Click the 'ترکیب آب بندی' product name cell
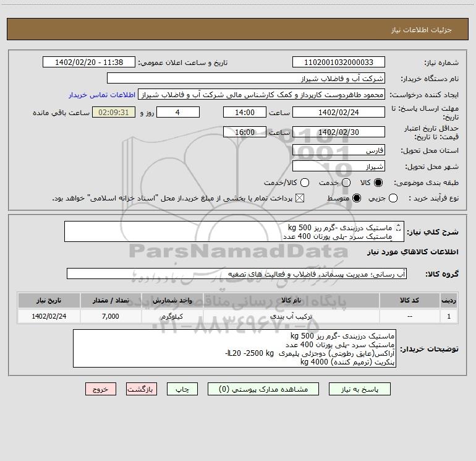 [291, 316]
